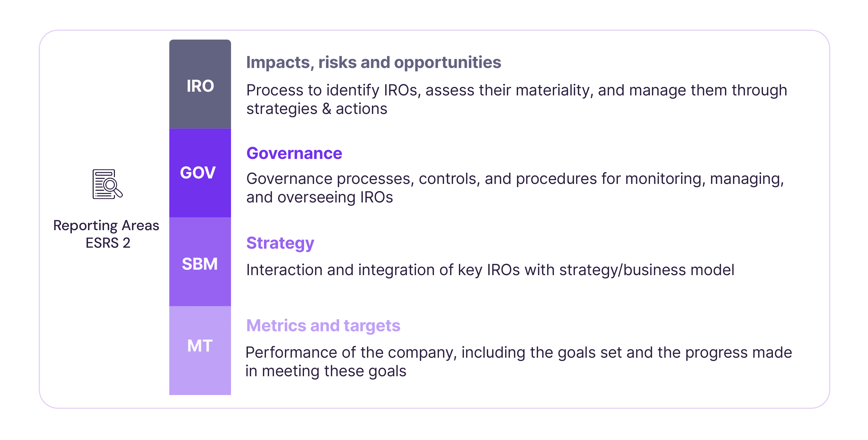The image size is (868, 440).
Task: Select the gray IRO block
Action: tap(200, 84)
